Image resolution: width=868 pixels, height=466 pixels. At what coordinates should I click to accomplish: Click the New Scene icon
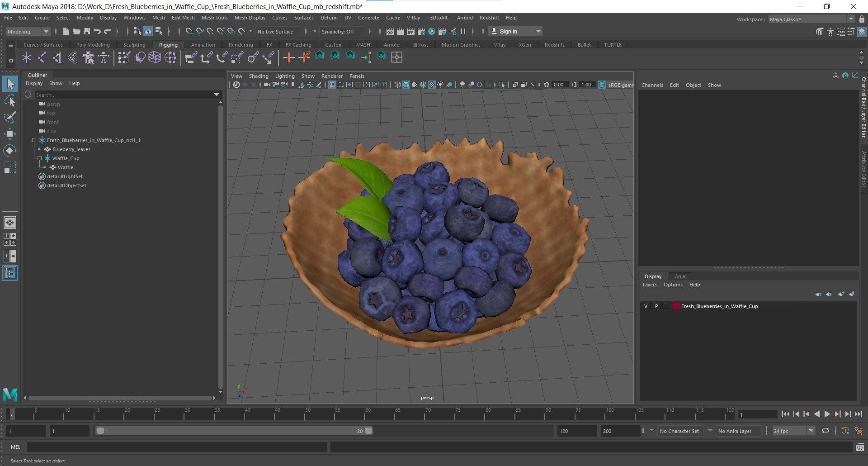tap(66, 31)
